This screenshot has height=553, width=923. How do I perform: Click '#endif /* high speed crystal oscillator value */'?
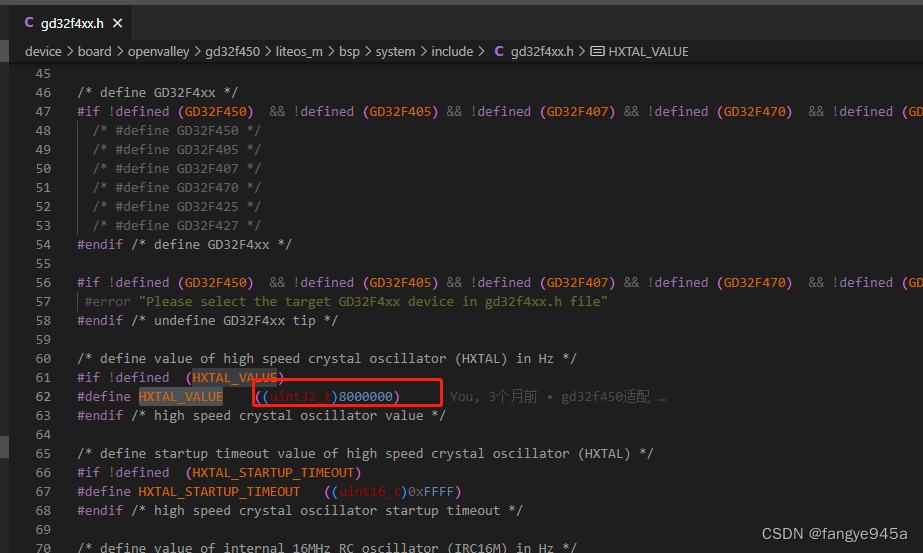(x=261, y=416)
